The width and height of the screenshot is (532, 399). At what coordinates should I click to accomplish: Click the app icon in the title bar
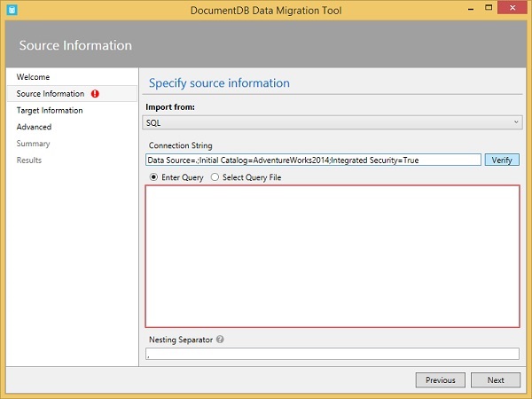point(10,9)
